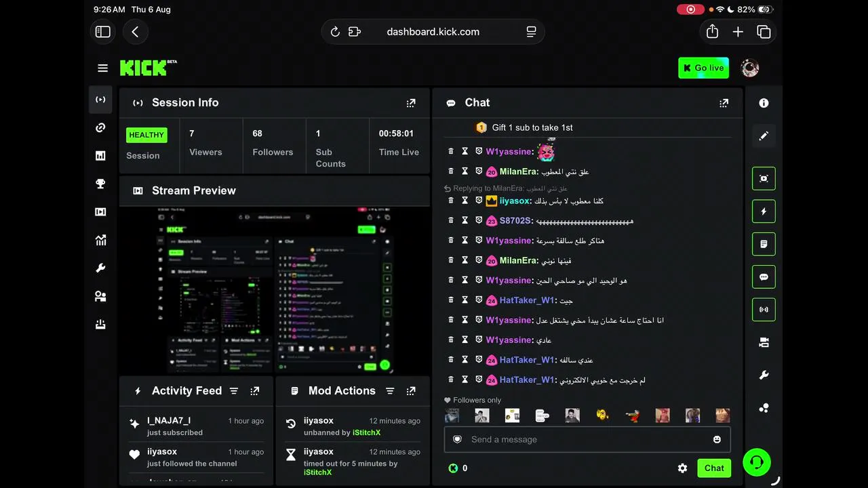The height and width of the screenshot is (488, 868).
Task: Toggle the lightning Activity Feed panel button
Action: pos(764,211)
